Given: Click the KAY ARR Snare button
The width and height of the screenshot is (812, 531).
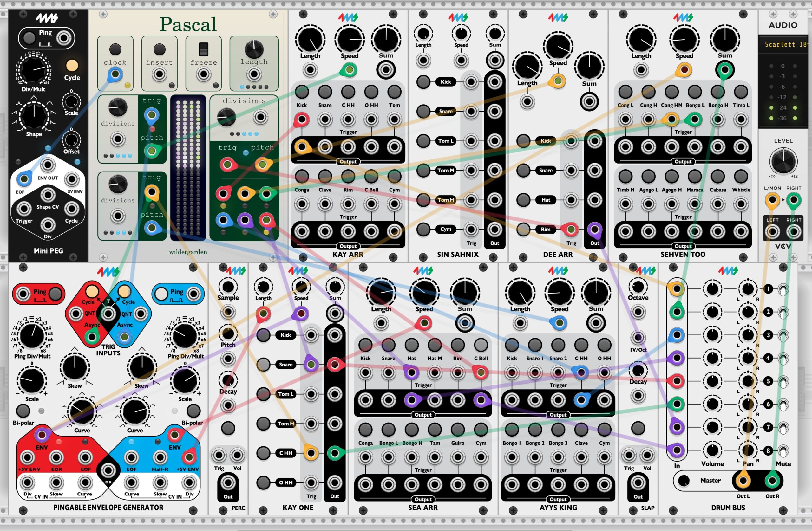Looking at the screenshot, I should [x=325, y=92].
